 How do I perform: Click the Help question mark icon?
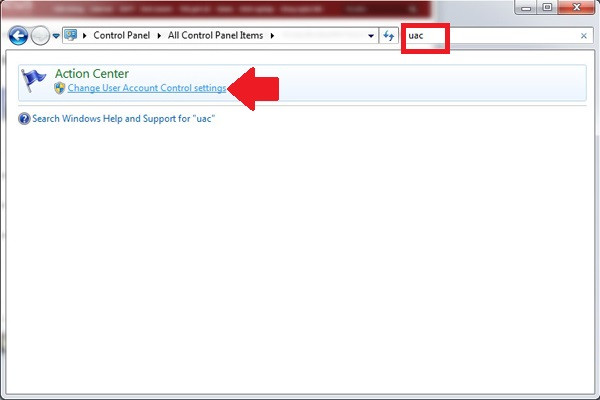(x=24, y=119)
